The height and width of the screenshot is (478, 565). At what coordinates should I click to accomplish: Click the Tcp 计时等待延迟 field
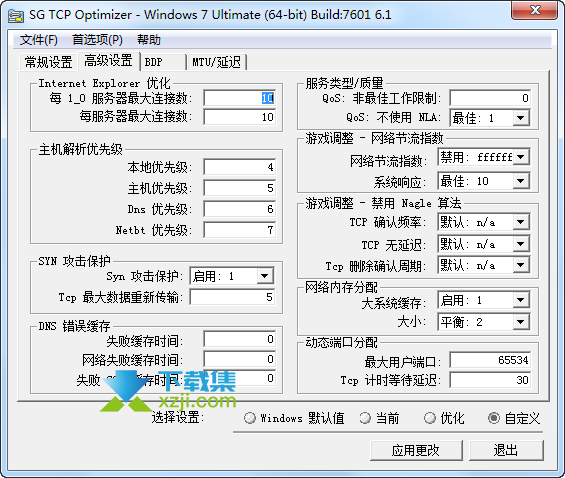(x=490, y=380)
